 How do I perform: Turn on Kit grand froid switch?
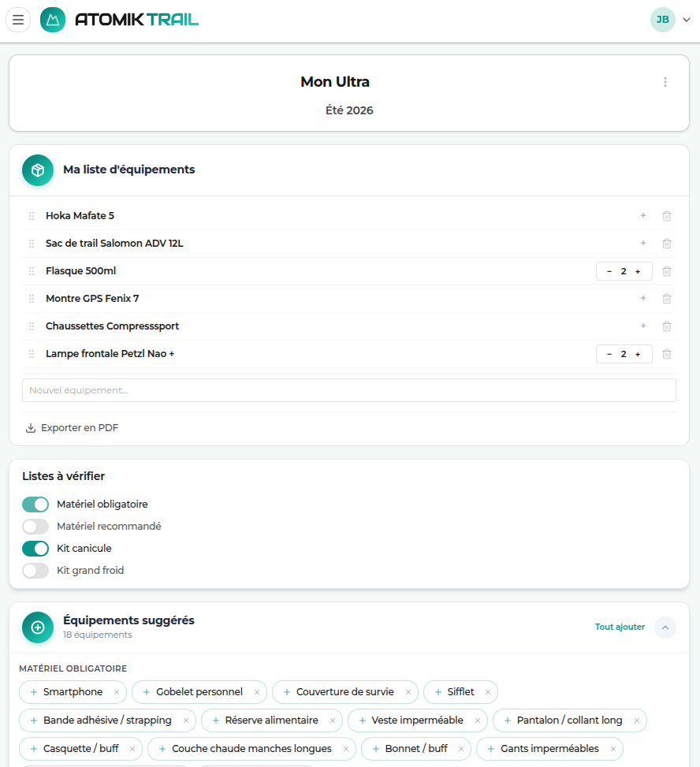point(35,571)
